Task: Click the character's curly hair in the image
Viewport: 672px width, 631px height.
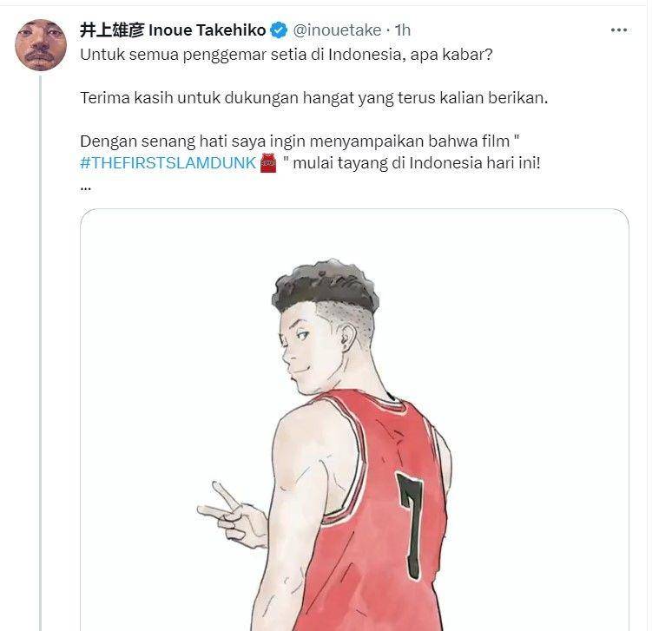Action: (326, 286)
